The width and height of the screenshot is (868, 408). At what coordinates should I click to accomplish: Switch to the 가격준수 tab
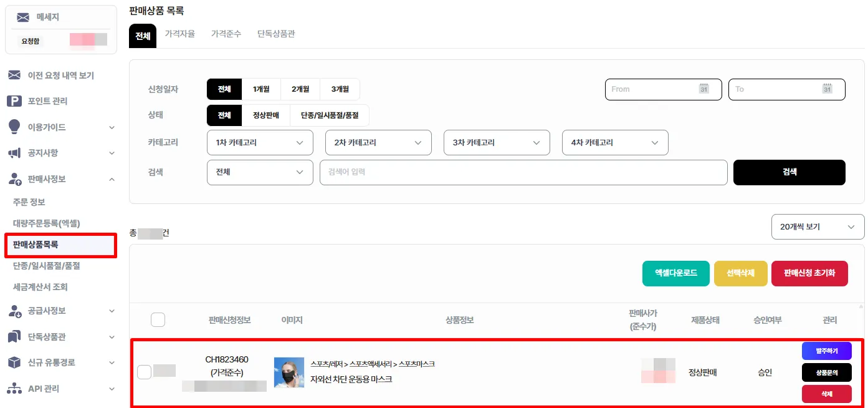tap(226, 34)
